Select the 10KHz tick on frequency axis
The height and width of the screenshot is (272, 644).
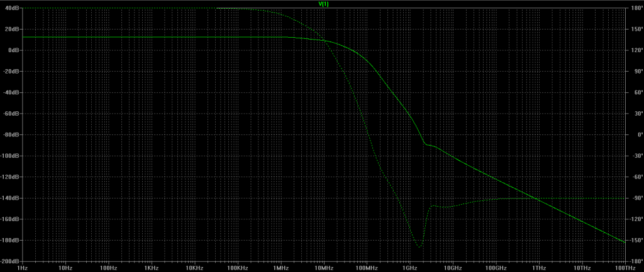coord(194,268)
